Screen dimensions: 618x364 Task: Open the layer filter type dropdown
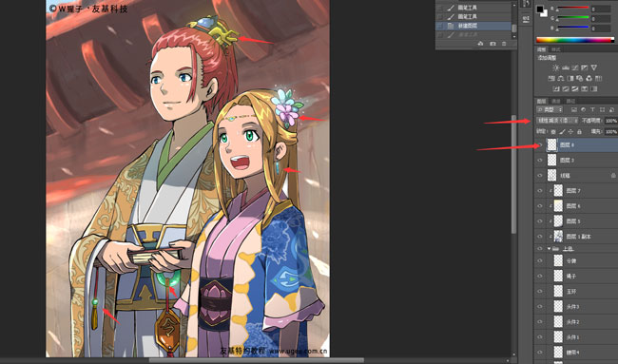coord(550,109)
